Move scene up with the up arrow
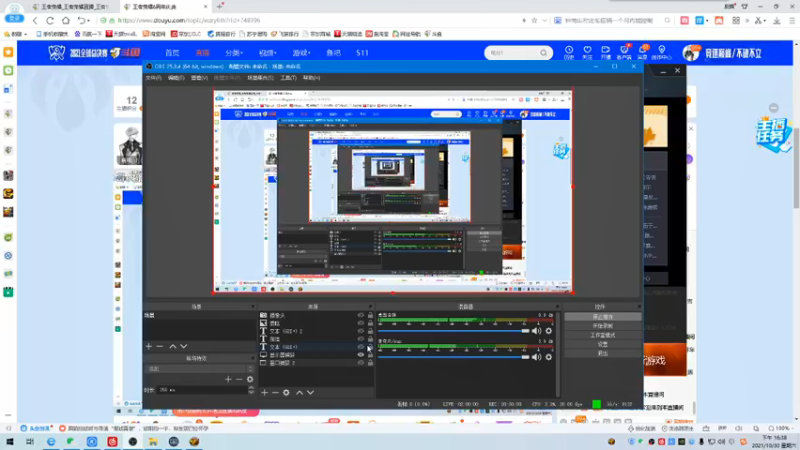Screen dimensions: 800x450 pos(173,346)
